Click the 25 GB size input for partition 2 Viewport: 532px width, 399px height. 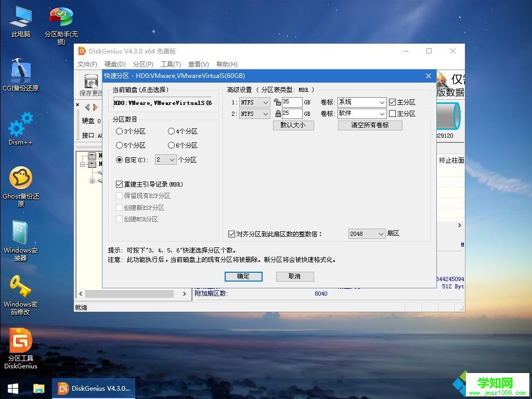(291, 113)
